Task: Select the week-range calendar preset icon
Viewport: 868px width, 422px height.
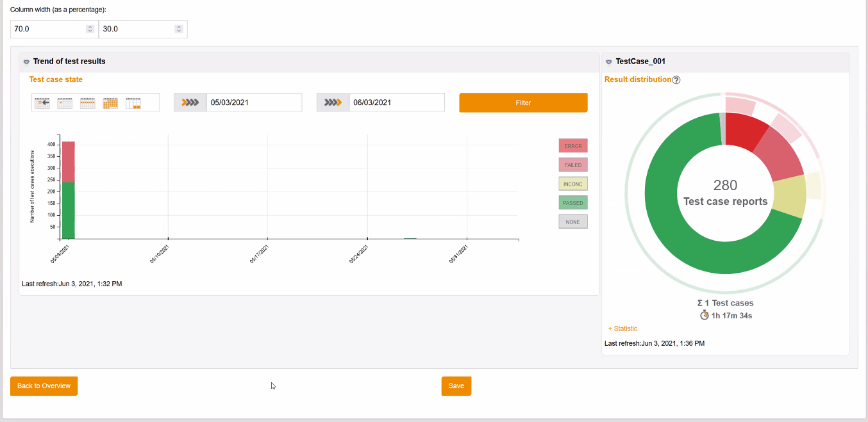Action: tap(87, 102)
